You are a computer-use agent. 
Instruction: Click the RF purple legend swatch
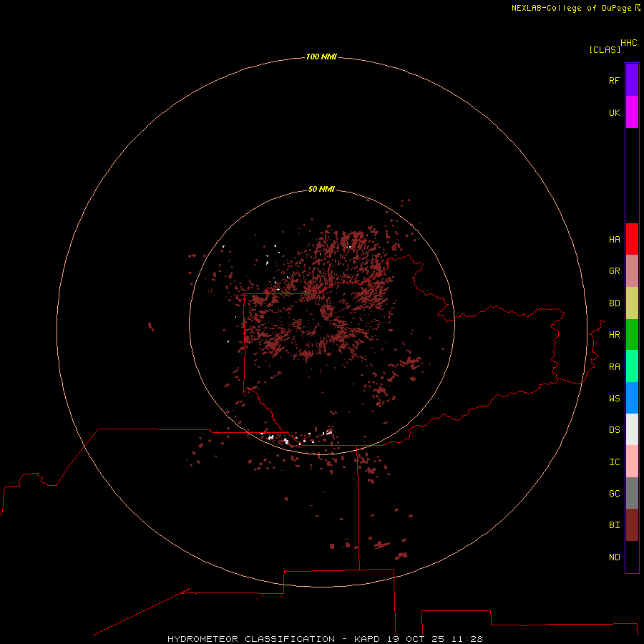pos(632,80)
